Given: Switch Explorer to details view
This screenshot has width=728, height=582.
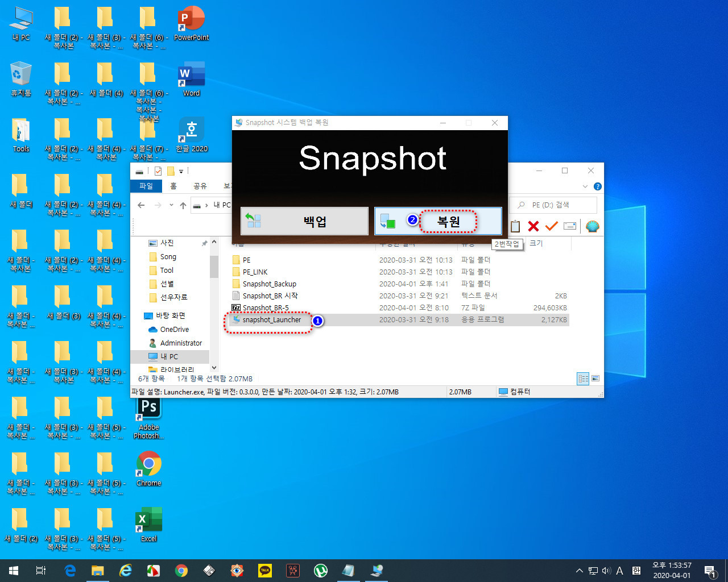Looking at the screenshot, I should click(x=583, y=379).
